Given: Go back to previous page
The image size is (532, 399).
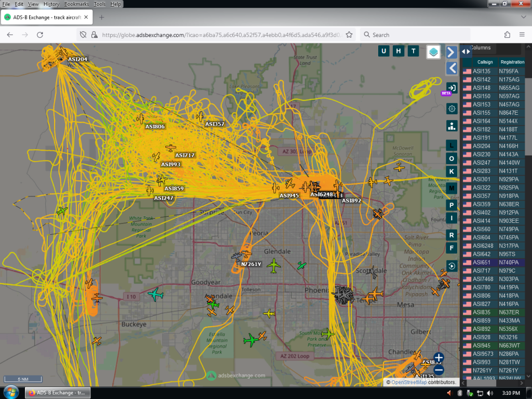Looking at the screenshot, I should [x=10, y=35].
